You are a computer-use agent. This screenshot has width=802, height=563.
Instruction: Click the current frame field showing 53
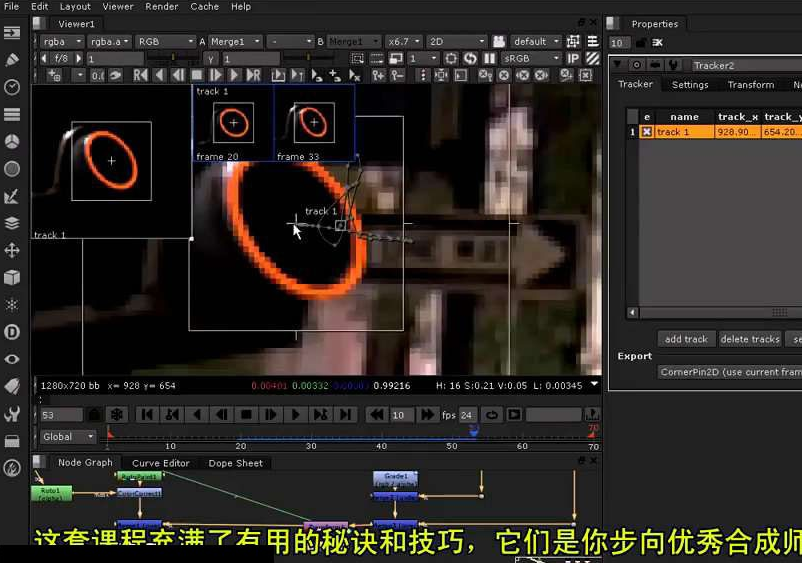[60, 414]
